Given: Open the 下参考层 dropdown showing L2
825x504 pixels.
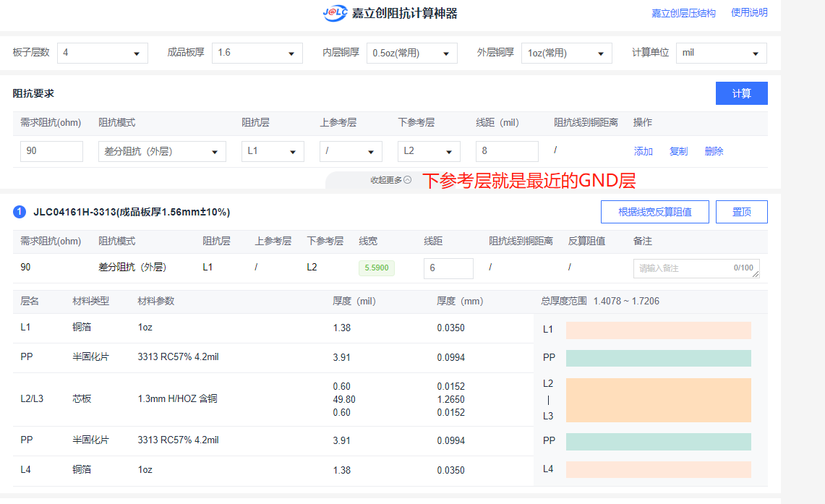Looking at the screenshot, I should [x=429, y=152].
